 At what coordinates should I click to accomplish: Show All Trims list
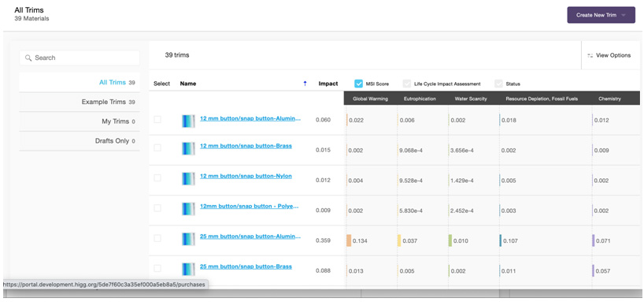pyautogui.click(x=80, y=82)
